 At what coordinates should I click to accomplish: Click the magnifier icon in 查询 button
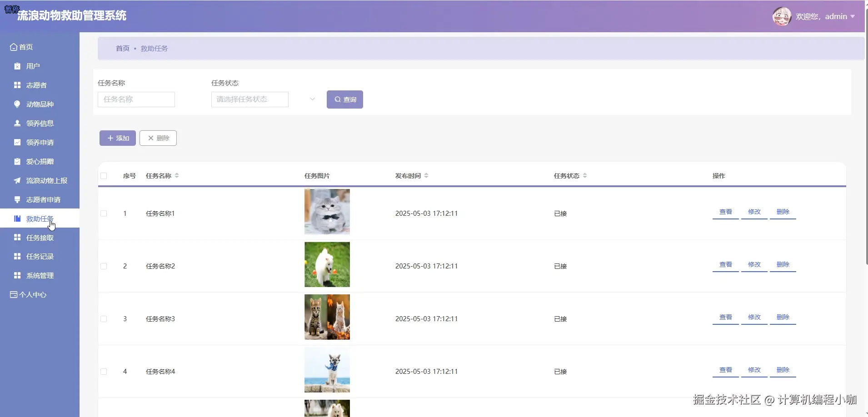(338, 99)
